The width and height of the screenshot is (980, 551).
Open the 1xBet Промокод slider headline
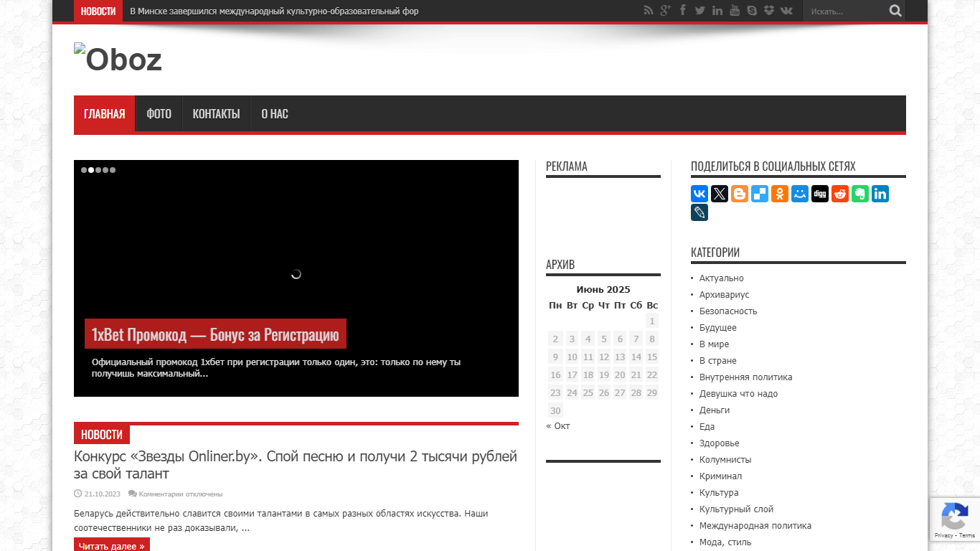click(x=215, y=334)
